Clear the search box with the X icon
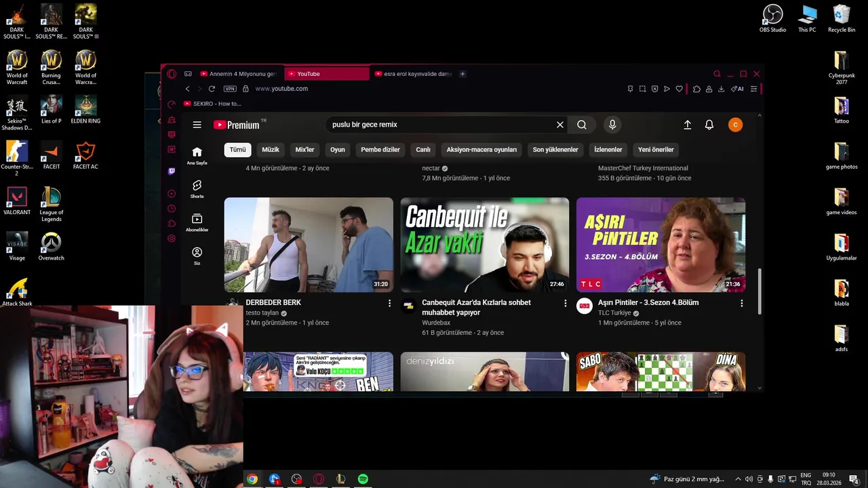The width and height of the screenshot is (868, 488). click(560, 125)
